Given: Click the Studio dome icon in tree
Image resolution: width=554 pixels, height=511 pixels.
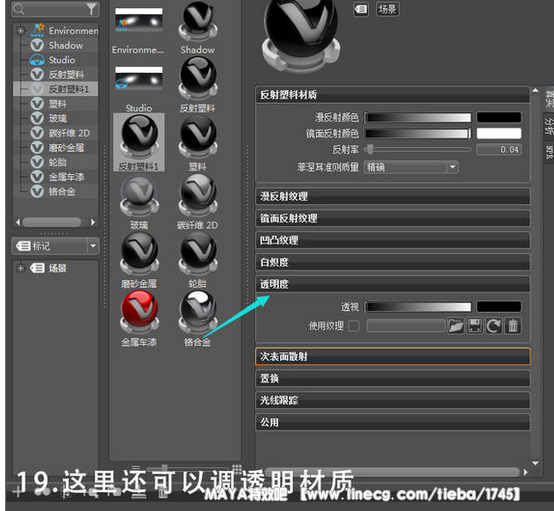Looking at the screenshot, I should (x=37, y=60).
